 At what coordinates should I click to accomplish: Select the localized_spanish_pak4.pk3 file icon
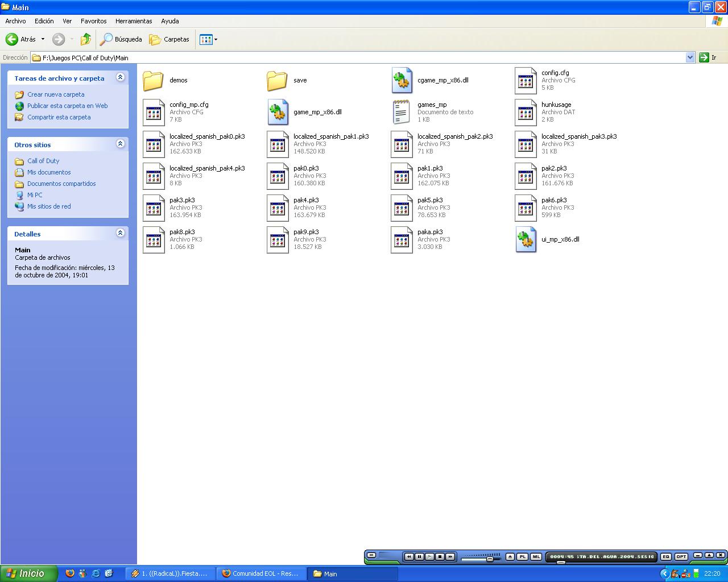tap(154, 176)
